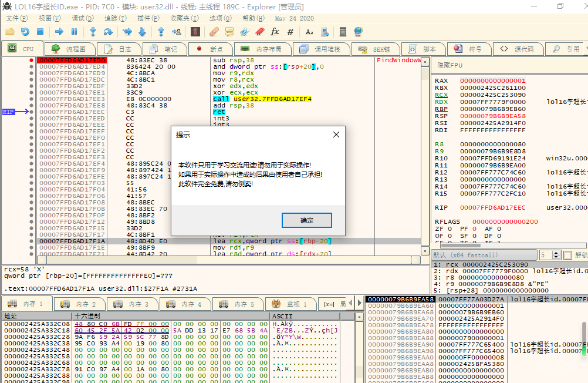This screenshot has height=383, width=588.
Task: Click the dotted down arrow trace over icon
Action: coord(142,32)
